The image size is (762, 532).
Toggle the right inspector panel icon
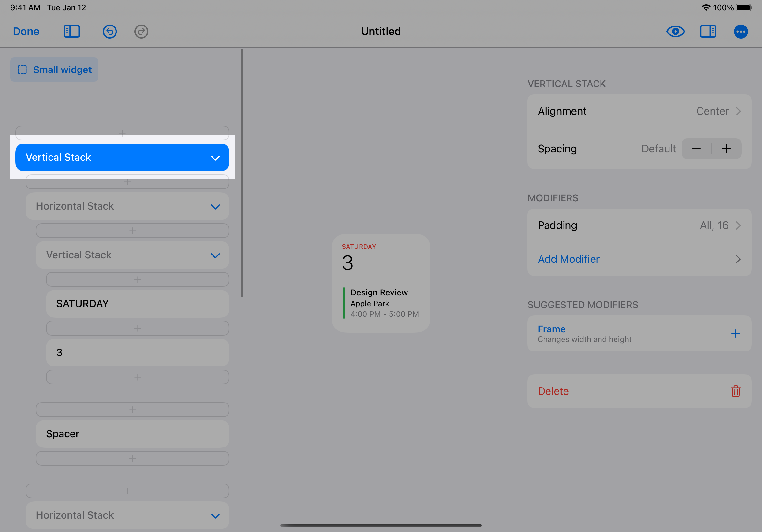click(707, 32)
